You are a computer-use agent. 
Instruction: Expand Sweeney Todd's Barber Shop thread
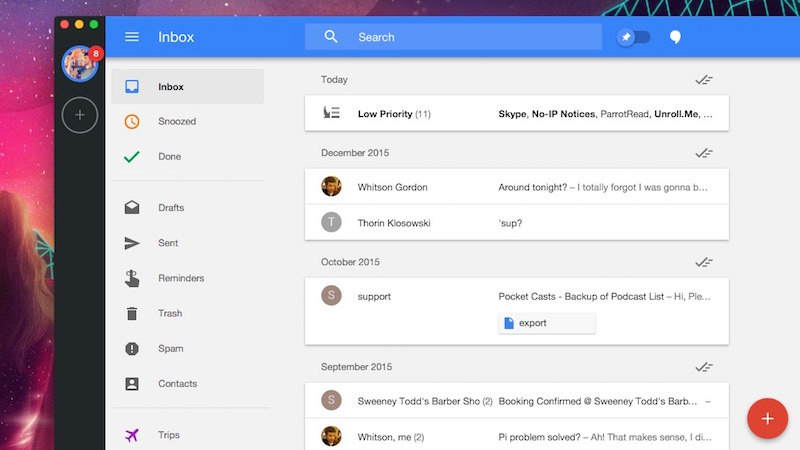[517, 401]
